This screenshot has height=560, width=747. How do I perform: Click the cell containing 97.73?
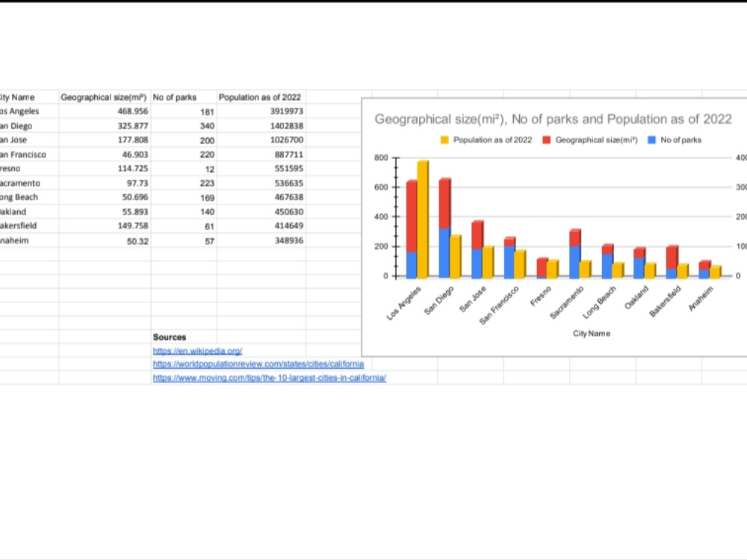click(105, 183)
